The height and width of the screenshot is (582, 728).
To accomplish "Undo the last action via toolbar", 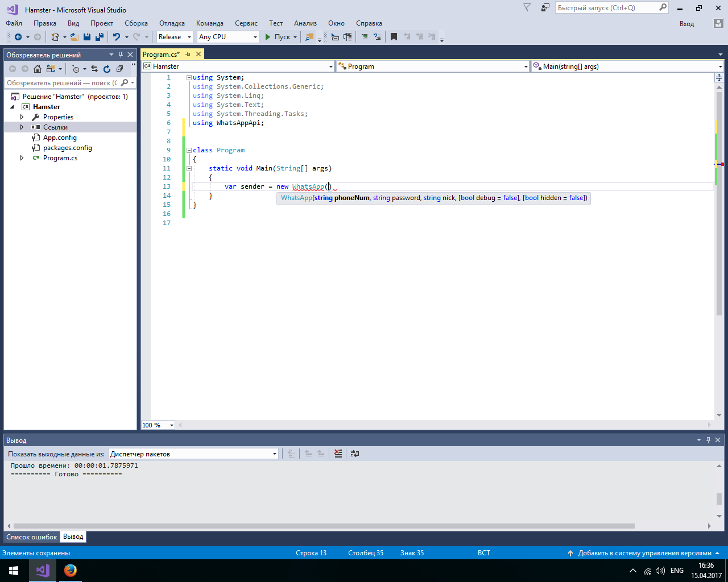I will 117,37.
